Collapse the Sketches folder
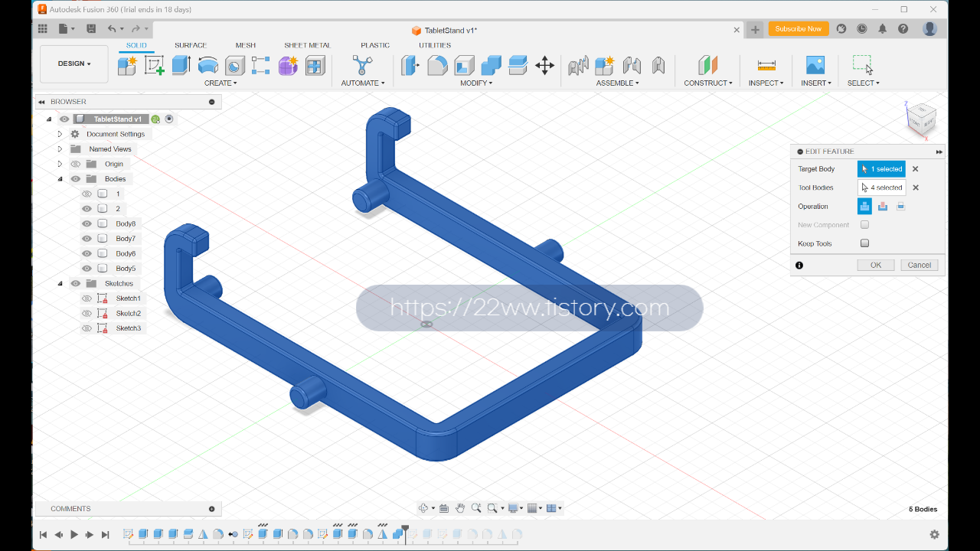This screenshot has height=551, width=980. pyautogui.click(x=60, y=283)
